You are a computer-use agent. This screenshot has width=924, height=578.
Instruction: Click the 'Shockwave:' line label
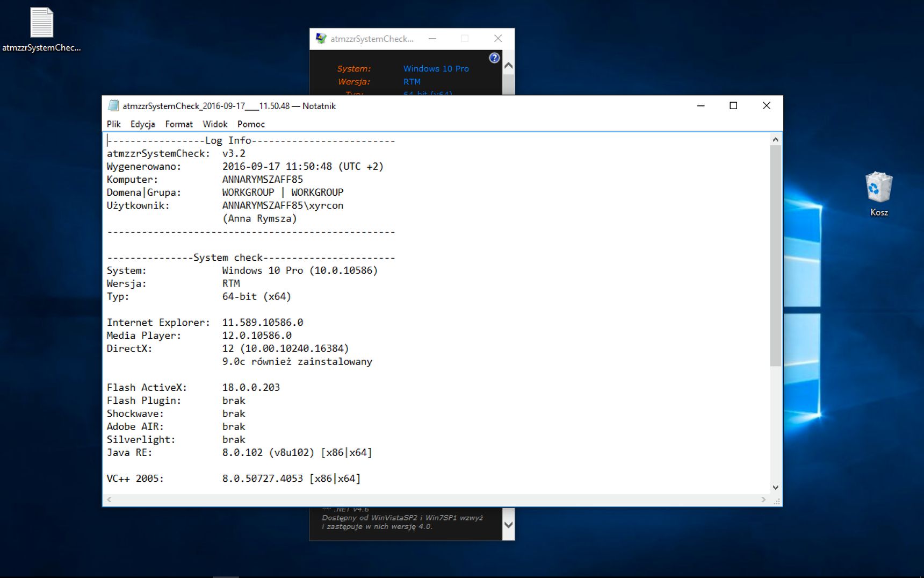[135, 413]
